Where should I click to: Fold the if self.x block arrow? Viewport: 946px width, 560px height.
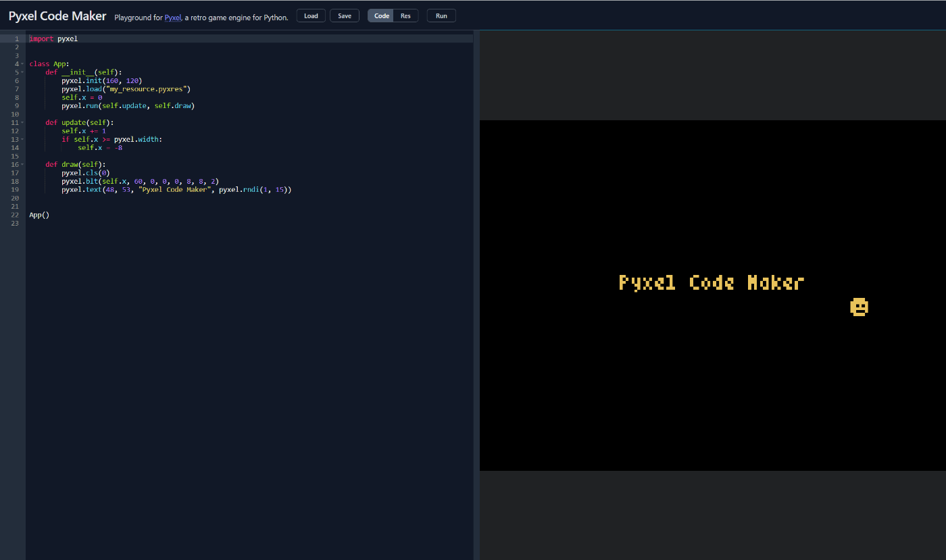(x=22, y=139)
